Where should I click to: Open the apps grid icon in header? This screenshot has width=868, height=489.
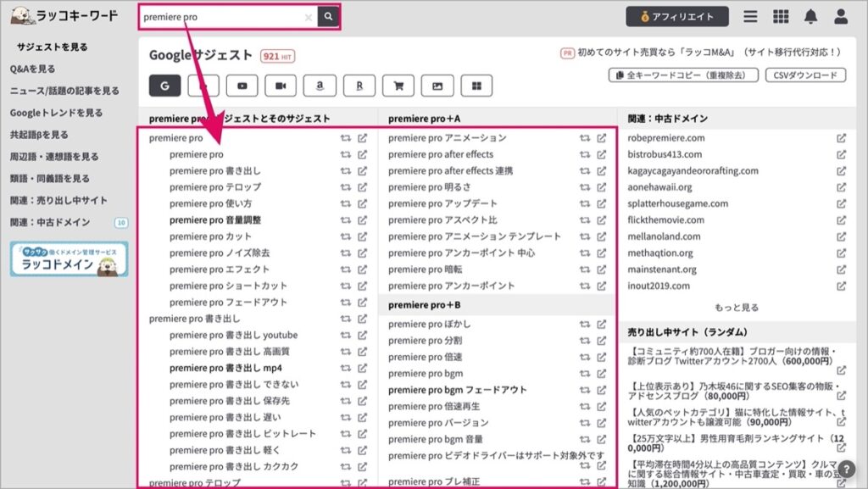pos(781,17)
